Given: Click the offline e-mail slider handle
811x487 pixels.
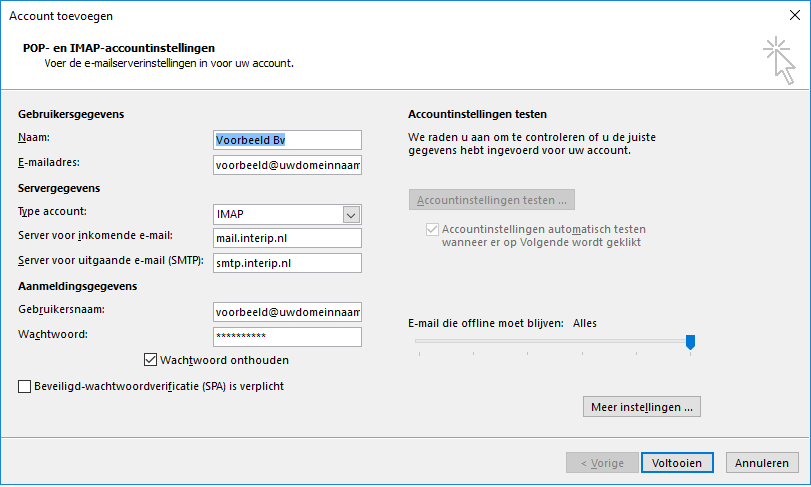Looking at the screenshot, I should click(690, 342).
